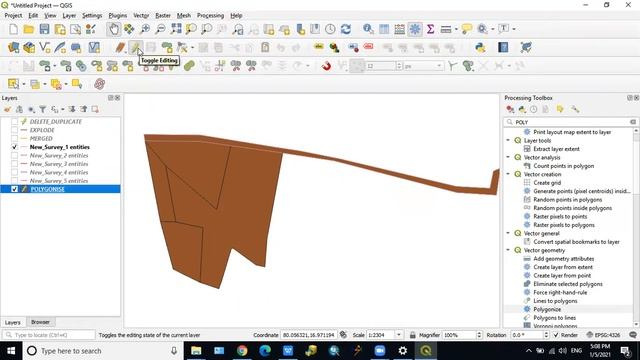Select Count points in polygon algorithm
Screen dimensions: 640x360
[564, 166]
